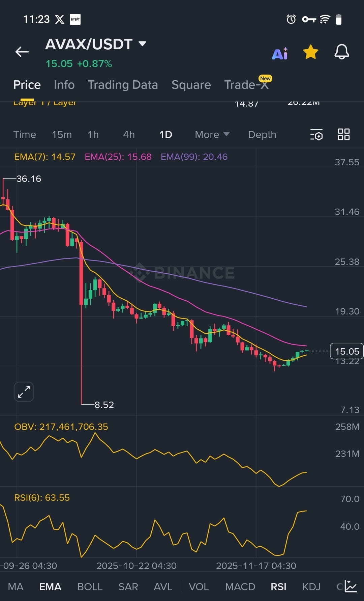The image size is (364, 601).
Task: Toggle the KDJ indicator
Action: pos(311,587)
